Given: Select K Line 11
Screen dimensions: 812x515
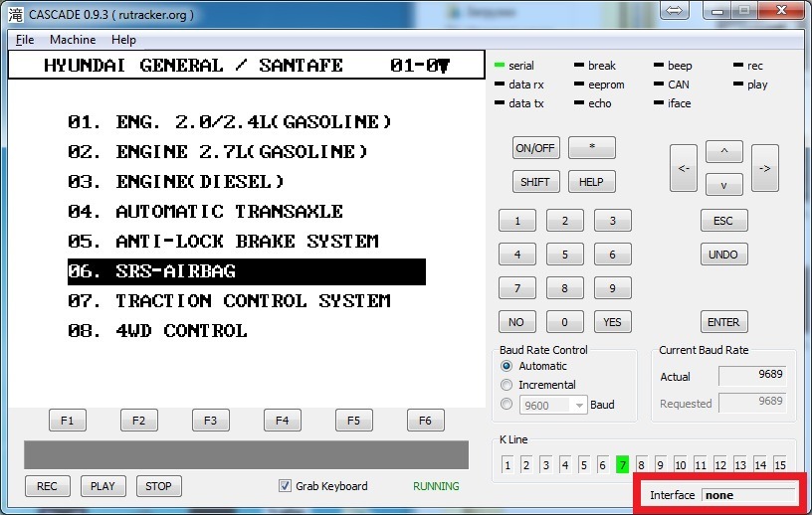Looking at the screenshot, I should click(701, 465).
